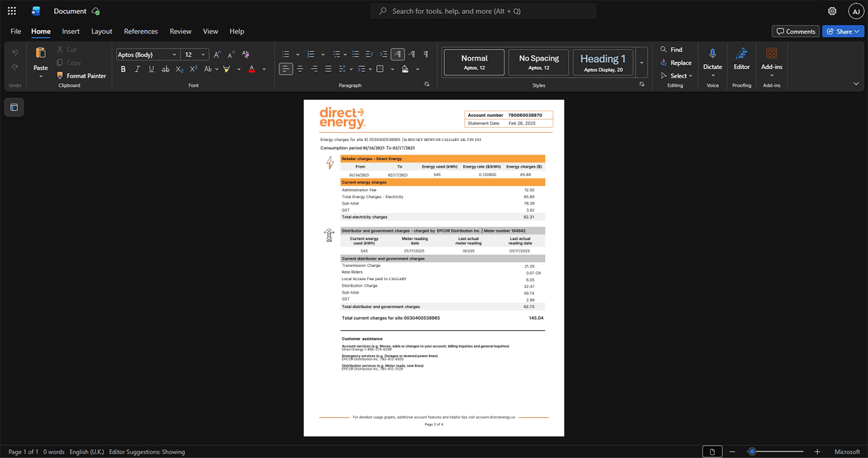This screenshot has height=458, width=868.
Task: Open the Add-ins panel
Action: coord(771,62)
